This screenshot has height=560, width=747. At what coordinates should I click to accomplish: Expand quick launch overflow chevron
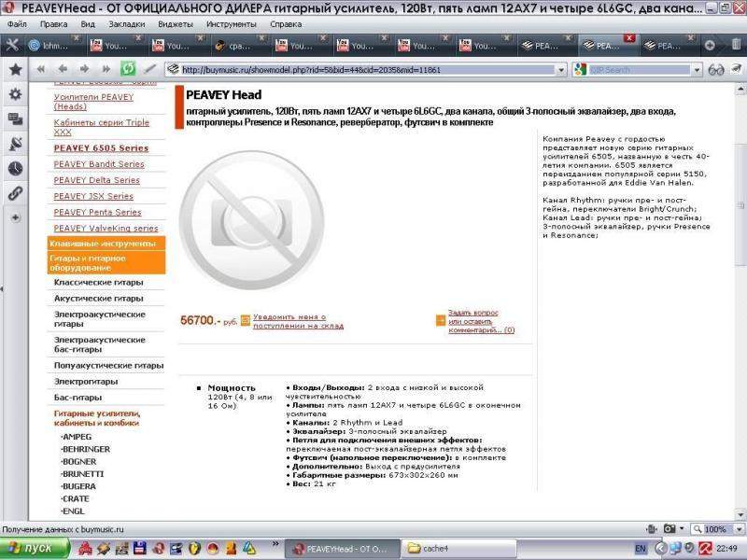(275, 543)
